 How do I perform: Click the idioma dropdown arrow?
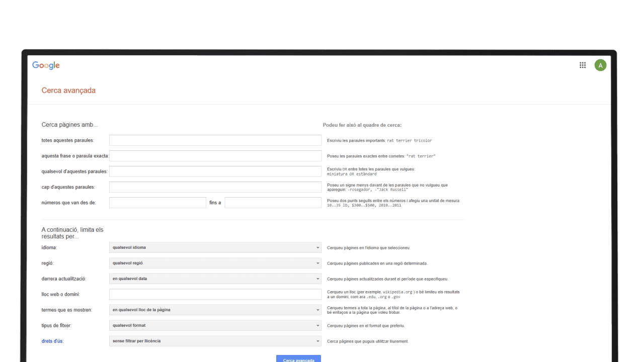tap(317, 248)
